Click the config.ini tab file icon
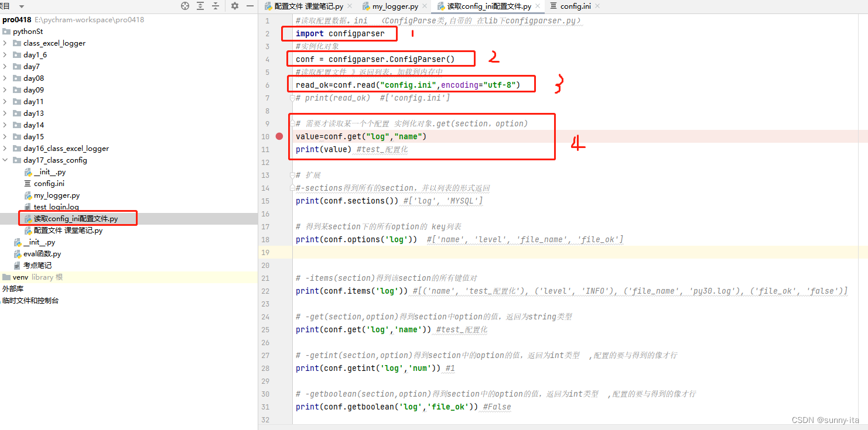Image resolution: width=868 pixels, height=430 pixels. point(553,6)
